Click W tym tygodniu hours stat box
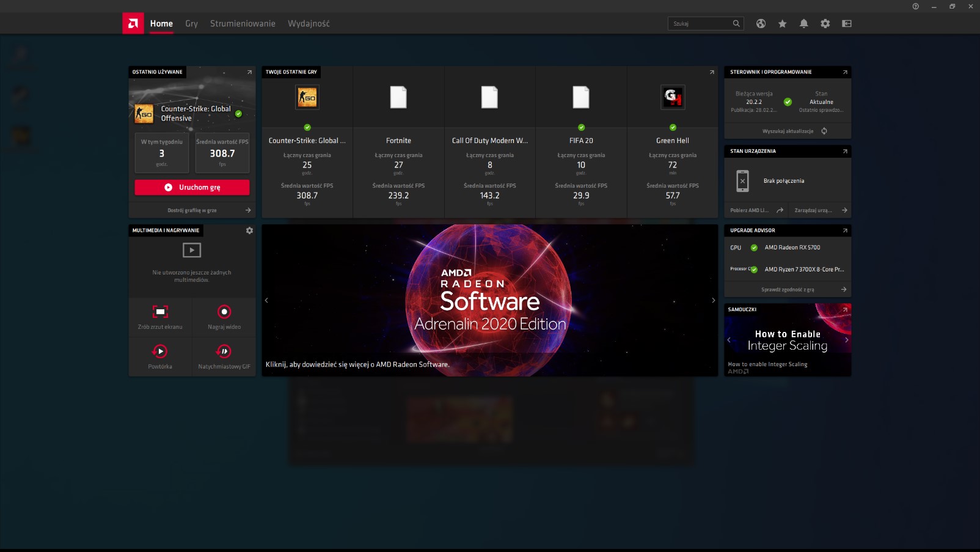The image size is (980, 552). [x=162, y=153]
